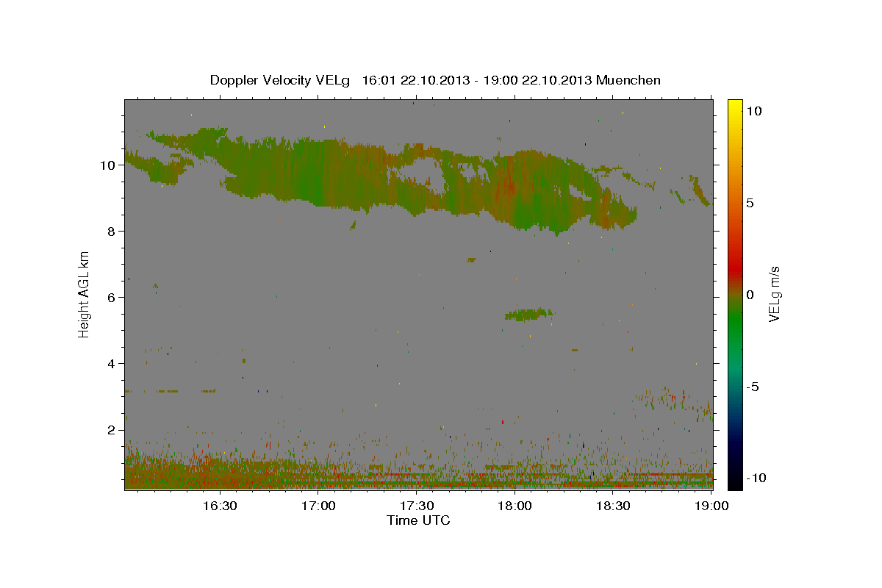Click the colorbar value -10 label
This screenshot has width=882, height=588.
(756, 478)
